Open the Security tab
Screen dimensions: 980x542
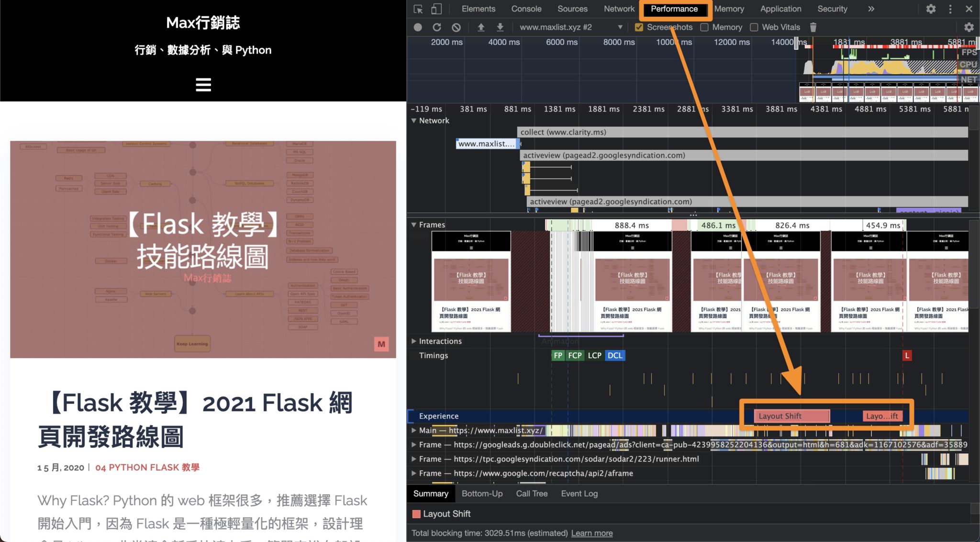[832, 9]
